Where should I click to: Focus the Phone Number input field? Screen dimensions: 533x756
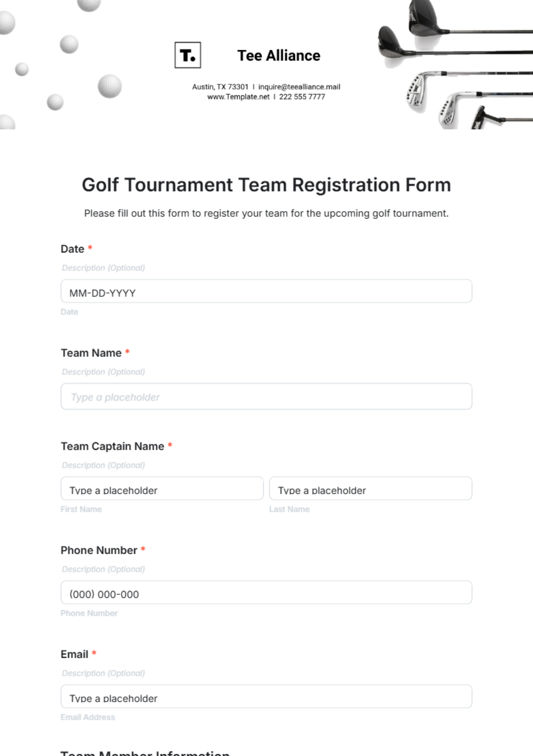click(x=266, y=593)
